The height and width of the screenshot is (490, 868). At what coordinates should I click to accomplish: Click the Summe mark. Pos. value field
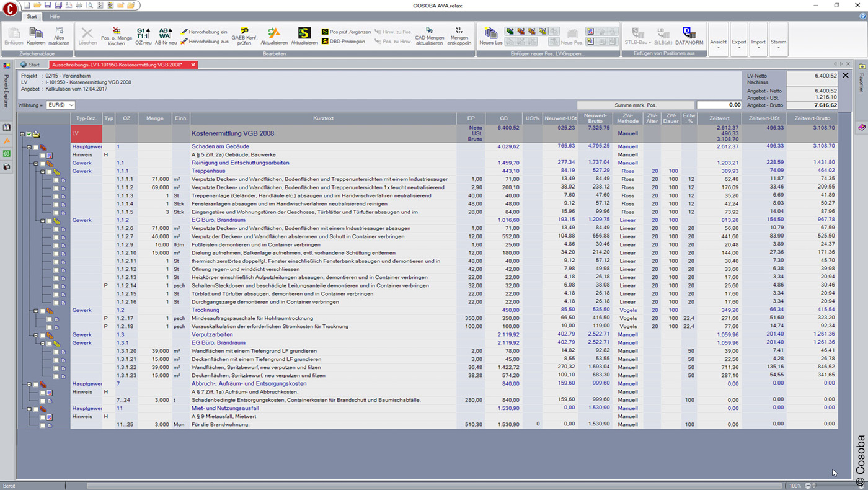(x=719, y=105)
